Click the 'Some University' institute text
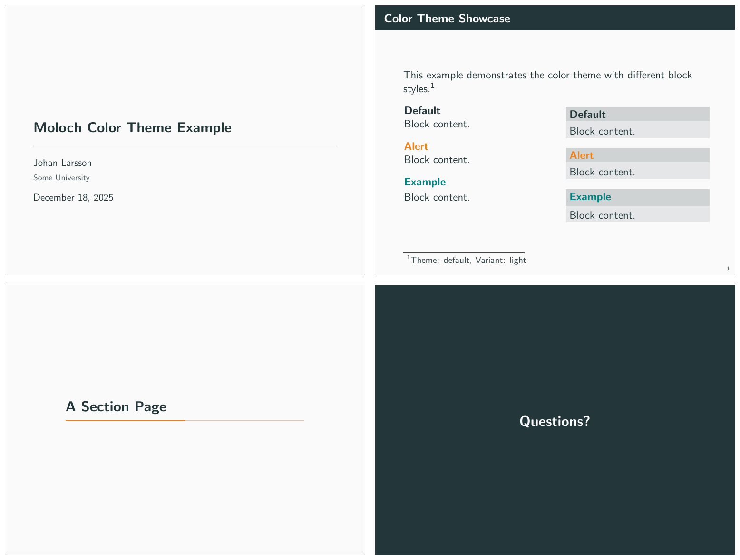740x560 pixels. tap(61, 178)
